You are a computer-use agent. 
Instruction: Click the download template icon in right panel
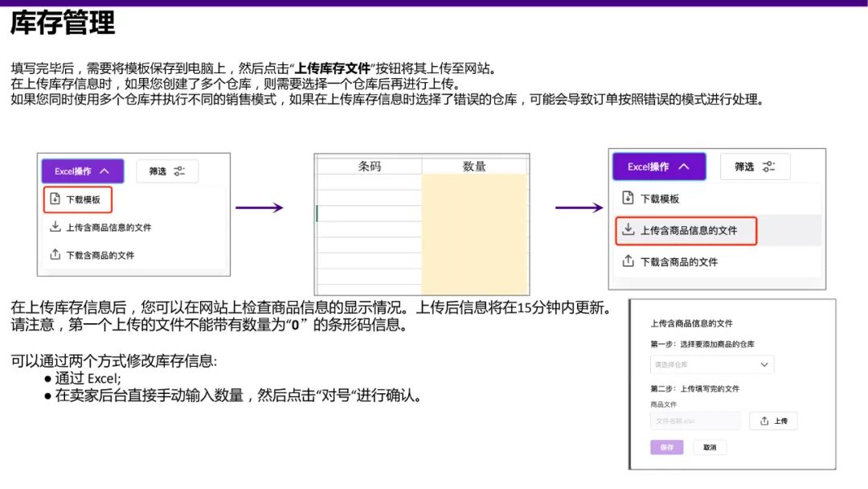[628, 197]
